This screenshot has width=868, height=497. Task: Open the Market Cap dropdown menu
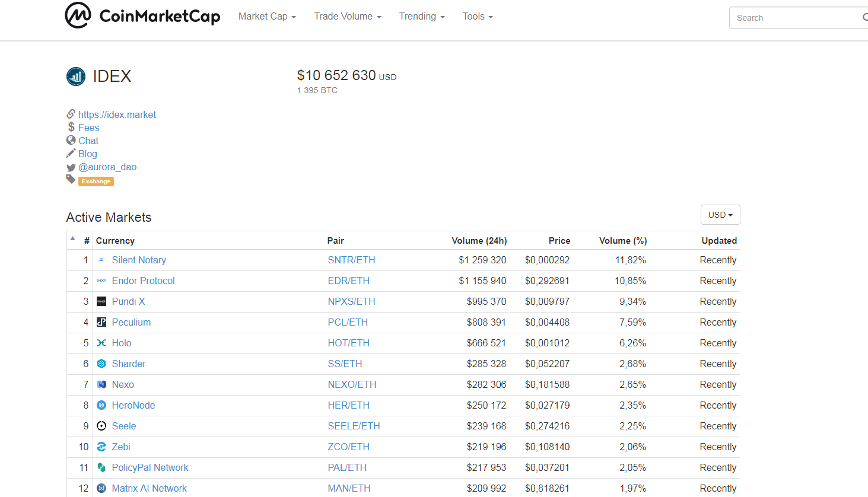tap(267, 17)
